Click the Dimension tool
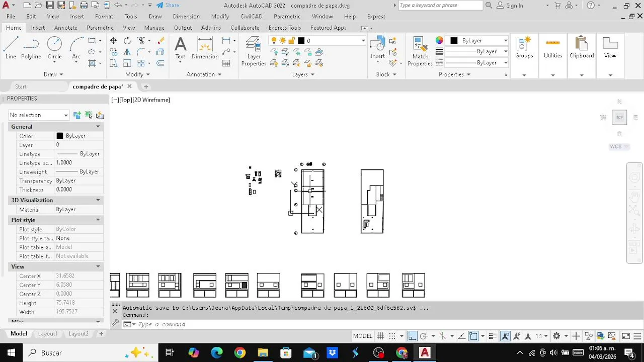 click(x=205, y=48)
